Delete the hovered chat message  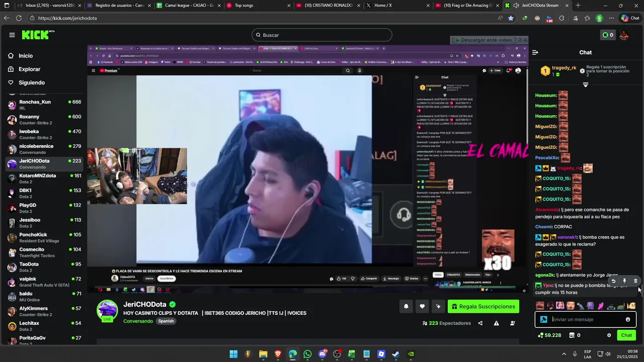point(635,281)
